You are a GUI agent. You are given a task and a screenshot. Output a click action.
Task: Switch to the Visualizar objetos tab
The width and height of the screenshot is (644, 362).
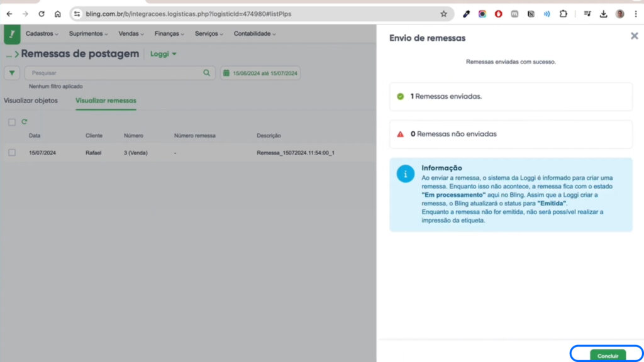click(x=31, y=101)
